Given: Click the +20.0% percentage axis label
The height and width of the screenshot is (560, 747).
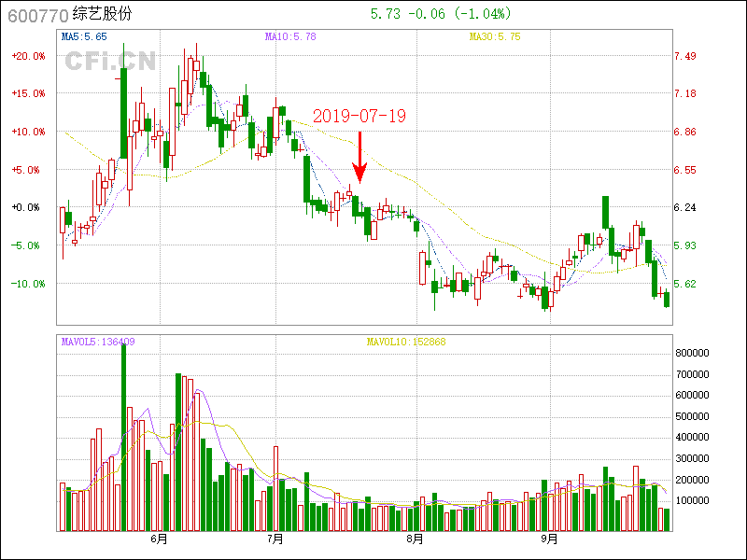Looking at the screenshot, I should (28, 56).
